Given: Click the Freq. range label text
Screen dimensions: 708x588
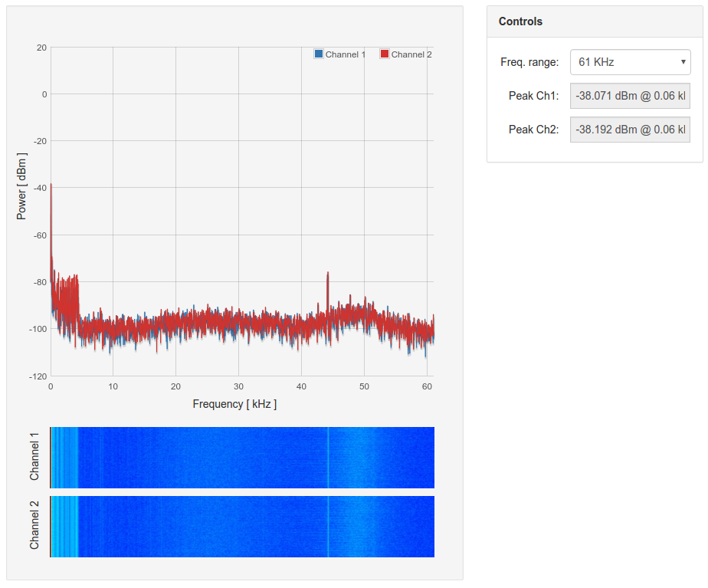Looking at the screenshot, I should point(529,62).
